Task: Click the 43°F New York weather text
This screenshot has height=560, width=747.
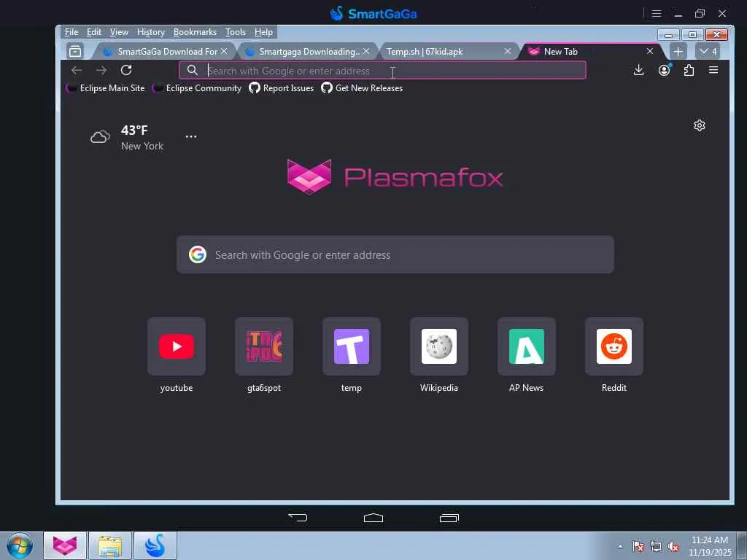Action: coord(142,138)
